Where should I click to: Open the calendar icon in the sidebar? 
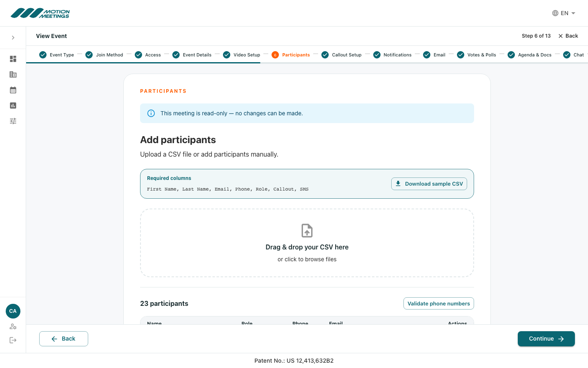13,90
